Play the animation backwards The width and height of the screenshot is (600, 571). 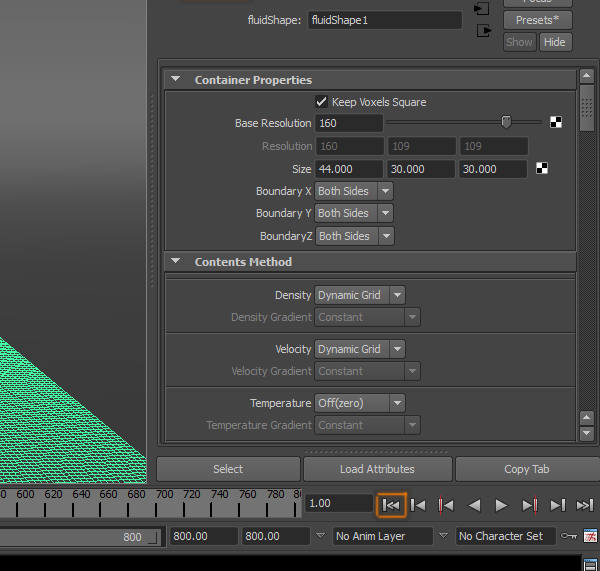[x=475, y=505]
